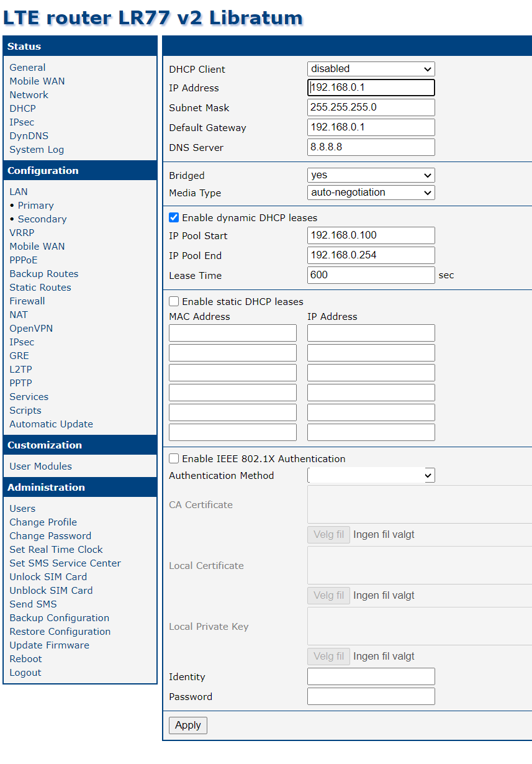Enable static DHCP leases checkbox
Viewport: 532px width, 764px height.
(174, 302)
